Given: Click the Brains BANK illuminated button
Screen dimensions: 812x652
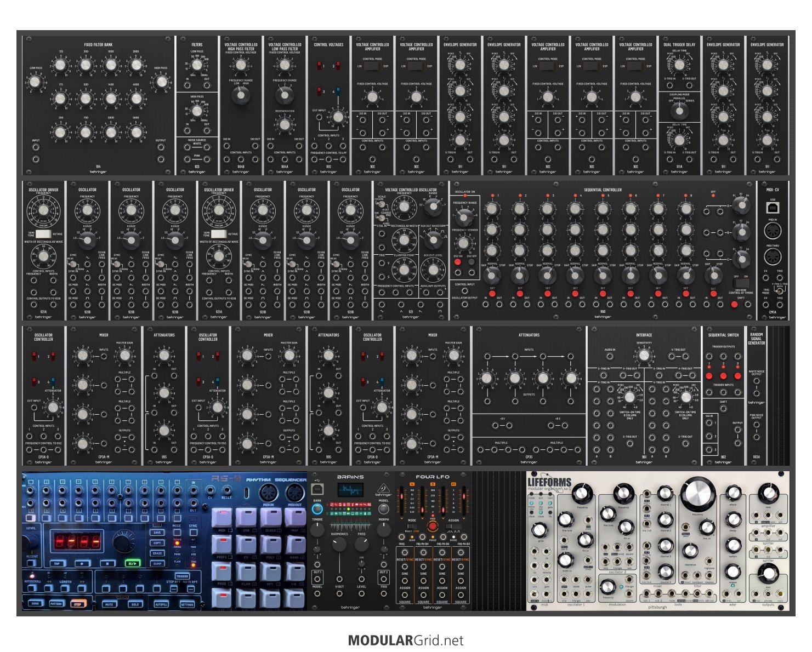Looking at the screenshot, I should pos(317,509).
